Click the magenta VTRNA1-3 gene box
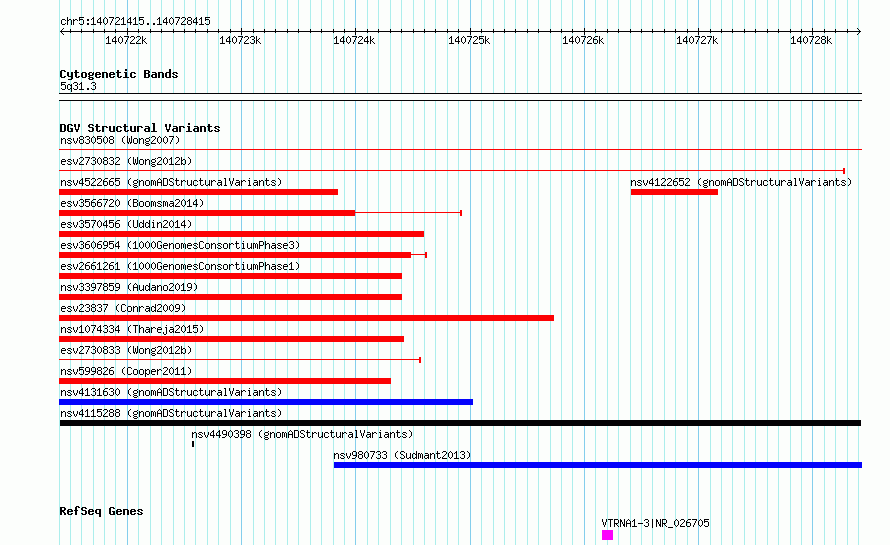The width and height of the screenshot is (890, 545). 607,535
